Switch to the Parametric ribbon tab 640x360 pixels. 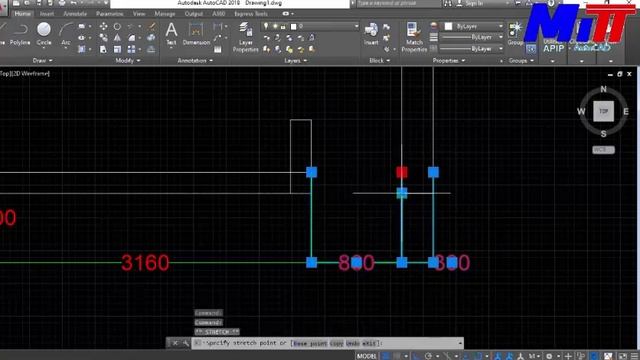[x=110, y=13]
